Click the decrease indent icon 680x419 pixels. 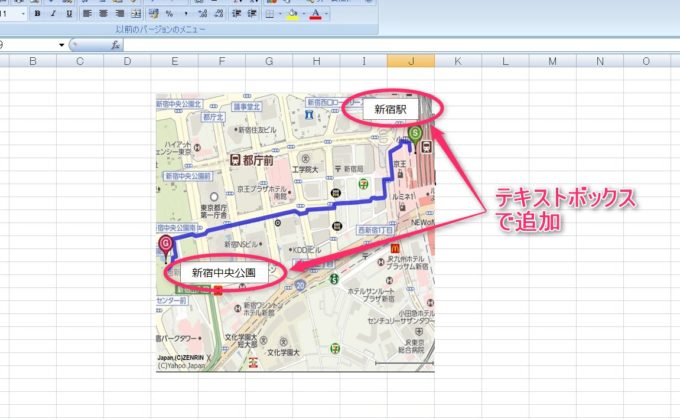(x=236, y=14)
